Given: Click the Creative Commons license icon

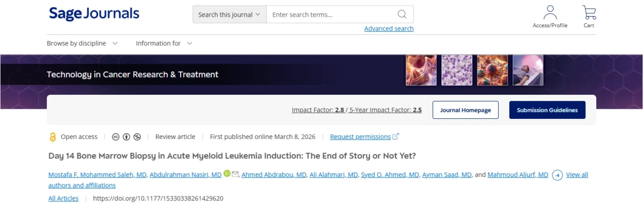Looking at the screenshot, I should pyautogui.click(x=116, y=136).
